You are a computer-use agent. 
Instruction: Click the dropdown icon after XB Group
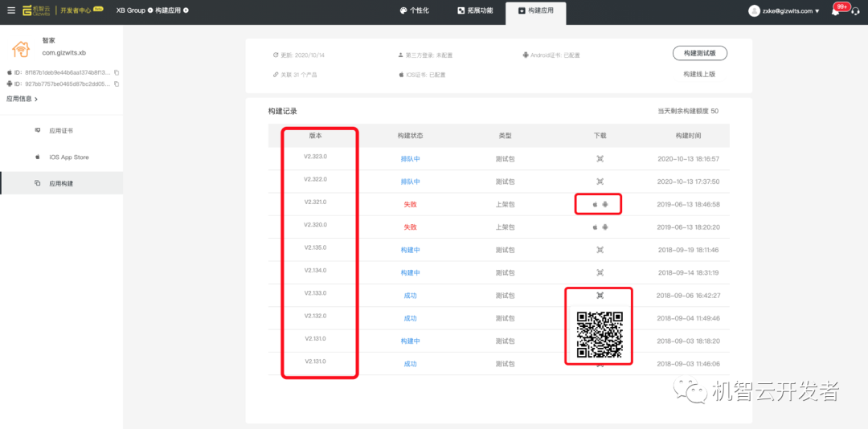[x=150, y=10]
